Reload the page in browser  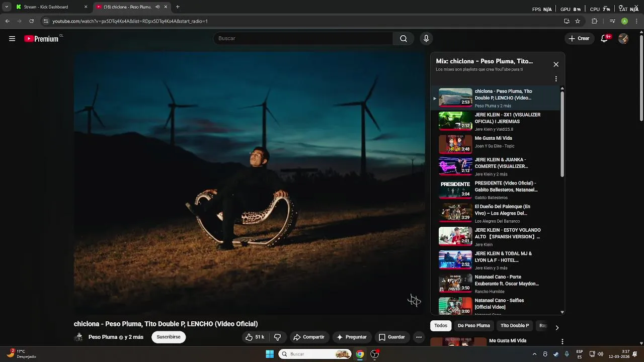(x=31, y=21)
